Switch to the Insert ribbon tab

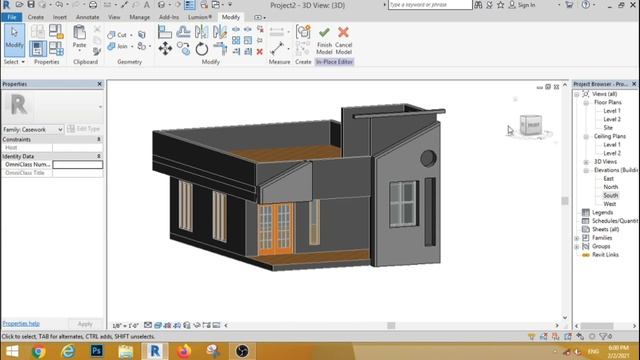pyautogui.click(x=60, y=17)
